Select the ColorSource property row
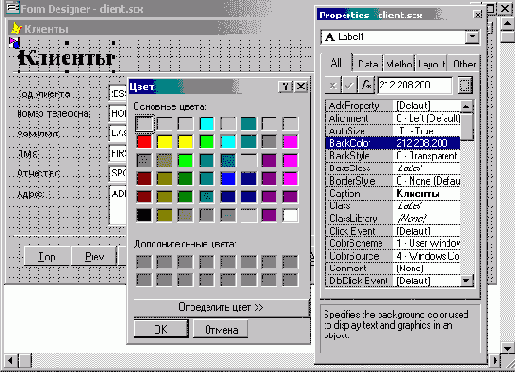 tap(393, 256)
